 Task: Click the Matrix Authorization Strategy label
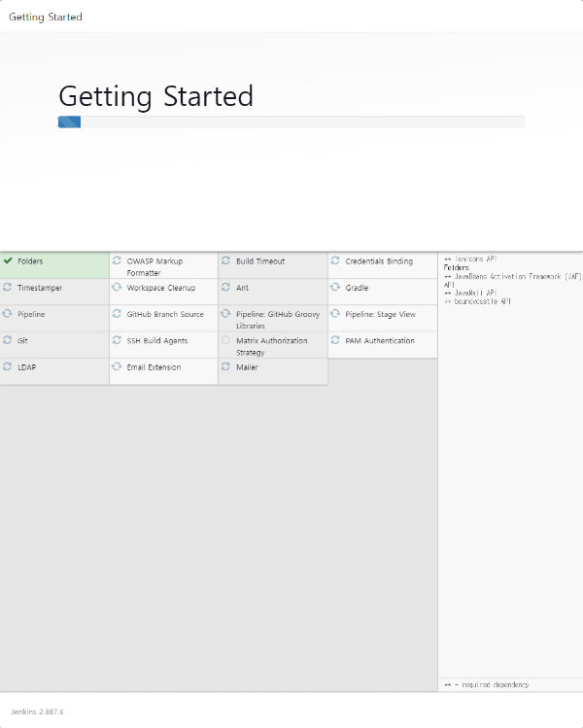(271, 346)
